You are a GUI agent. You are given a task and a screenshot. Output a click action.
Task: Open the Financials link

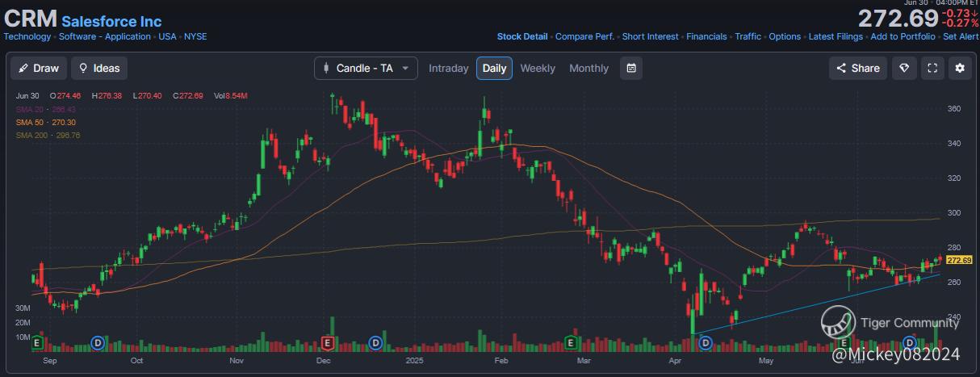(x=707, y=36)
